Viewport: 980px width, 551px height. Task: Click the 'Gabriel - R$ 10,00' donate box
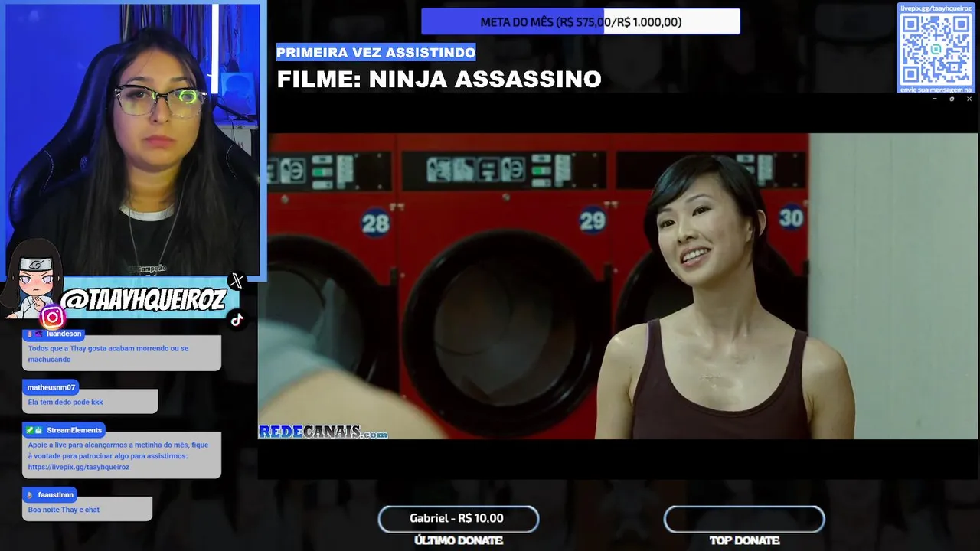458,519
